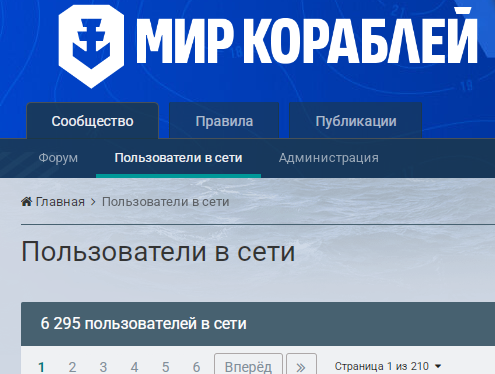Open the Правила tab

click(224, 121)
